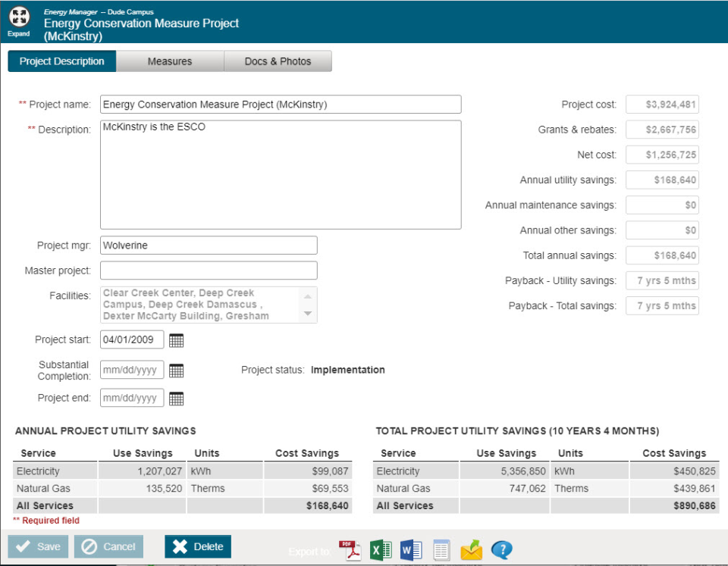Open the Docs & Photos tab

click(x=278, y=61)
